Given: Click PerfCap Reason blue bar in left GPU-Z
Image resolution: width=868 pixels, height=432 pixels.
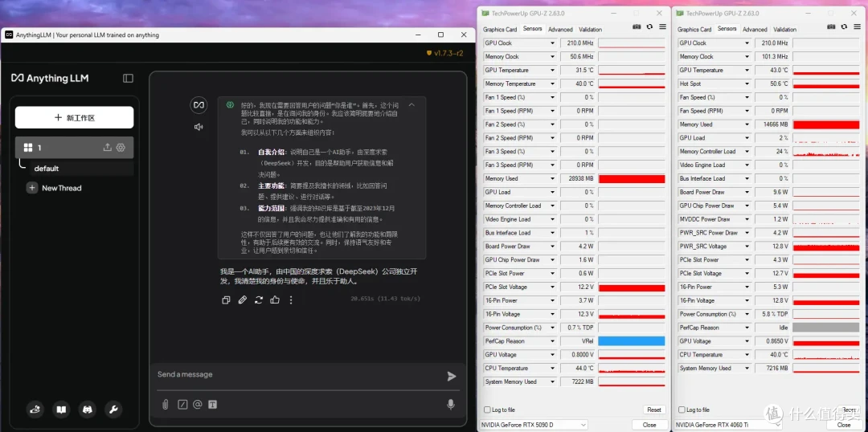Looking at the screenshot, I should click(632, 341).
